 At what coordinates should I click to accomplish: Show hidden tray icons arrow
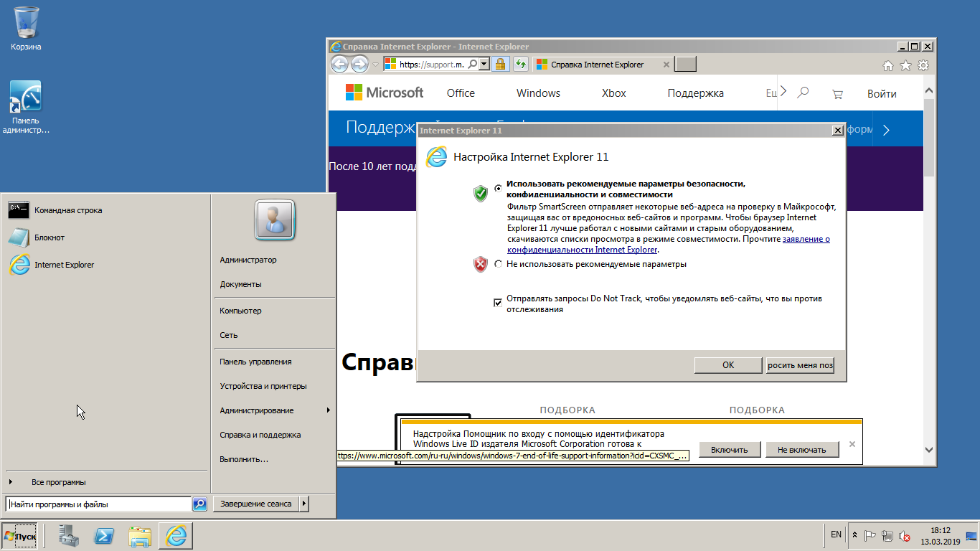(x=854, y=536)
